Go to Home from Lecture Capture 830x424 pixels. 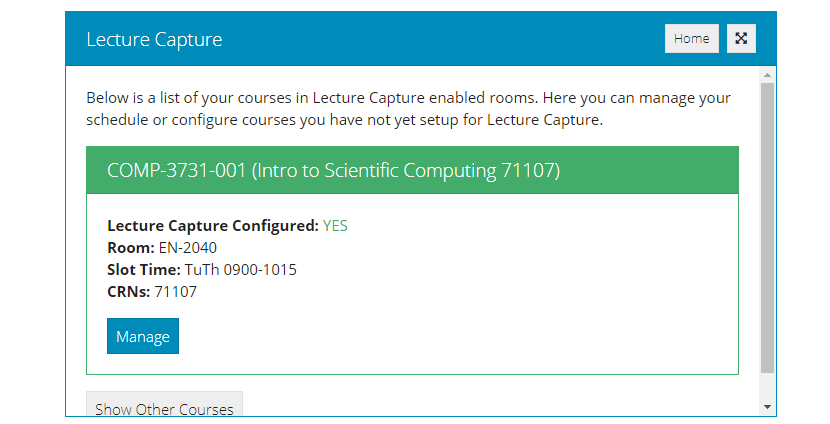click(691, 39)
